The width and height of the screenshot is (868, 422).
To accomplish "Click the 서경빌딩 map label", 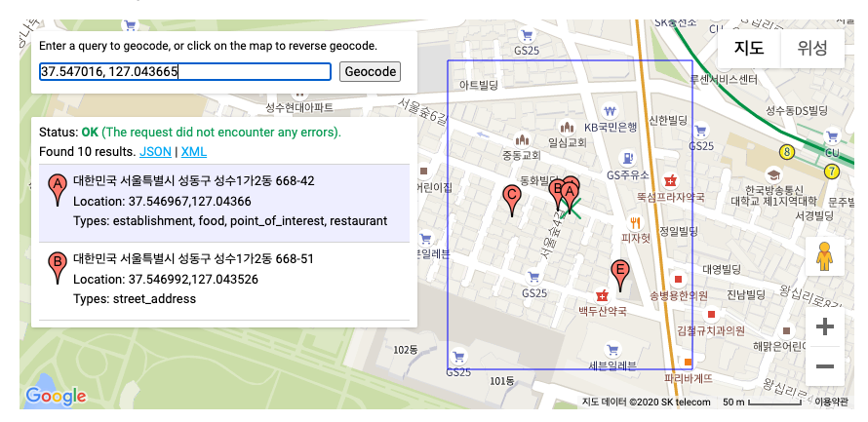I will click(x=814, y=214).
